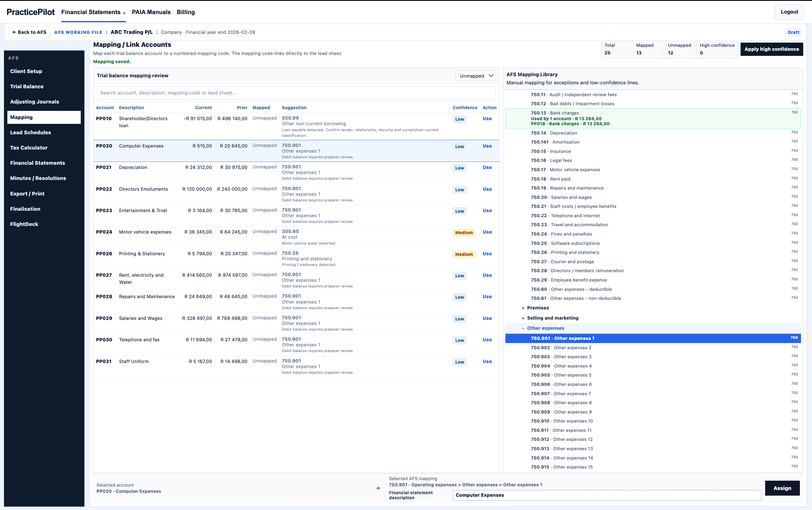Open Client Setup in the sidebar
This screenshot has width=812, height=510.
pyautogui.click(x=44, y=71)
